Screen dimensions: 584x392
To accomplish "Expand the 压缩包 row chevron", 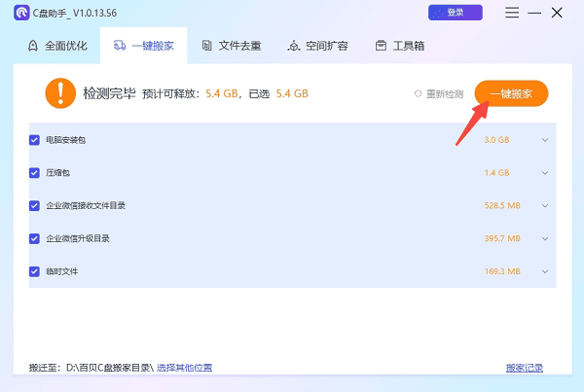I will coord(545,173).
